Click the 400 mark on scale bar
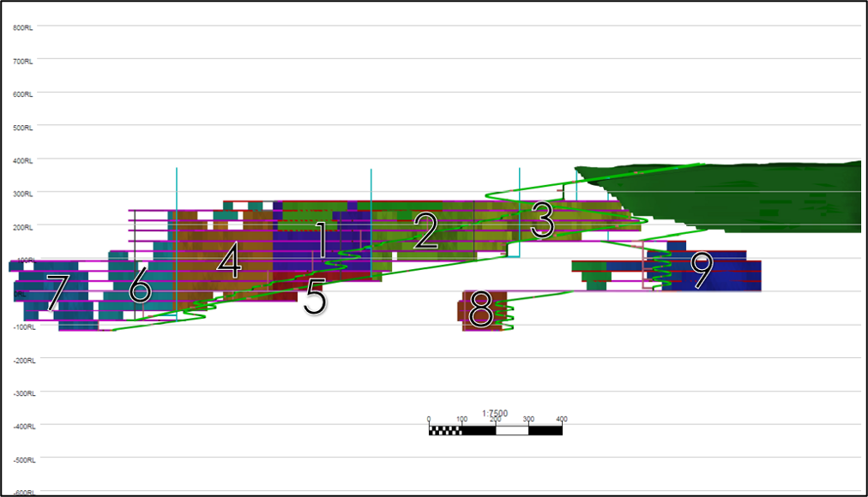Image resolution: width=868 pixels, height=497 pixels. click(562, 420)
